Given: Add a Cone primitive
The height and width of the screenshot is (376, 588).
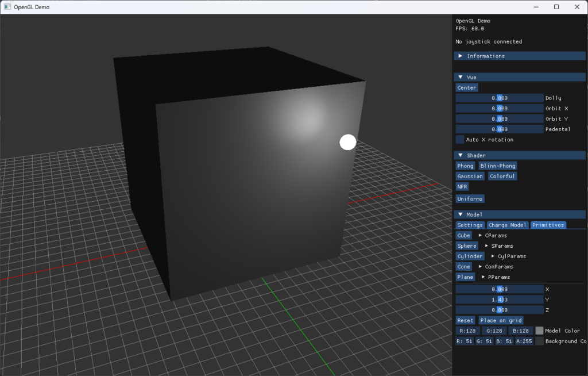Looking at the screenshot, I should [463, 267].
